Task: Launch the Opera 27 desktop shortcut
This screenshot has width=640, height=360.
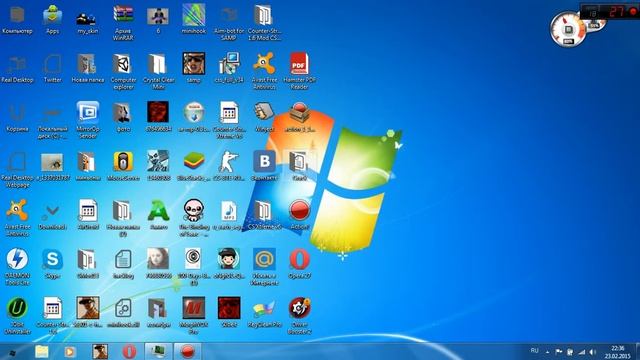Action: [299, 265]
